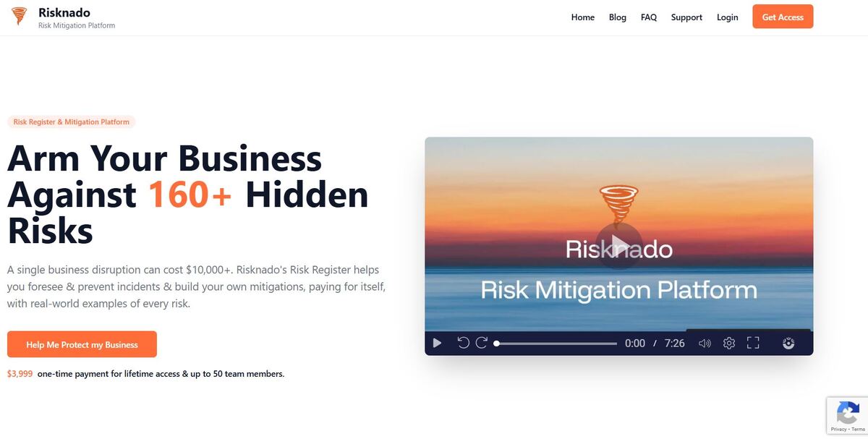The image size is (868, 439).
Task: Click the Risk Register & Mitigation Platform badge
Action: 72,122
